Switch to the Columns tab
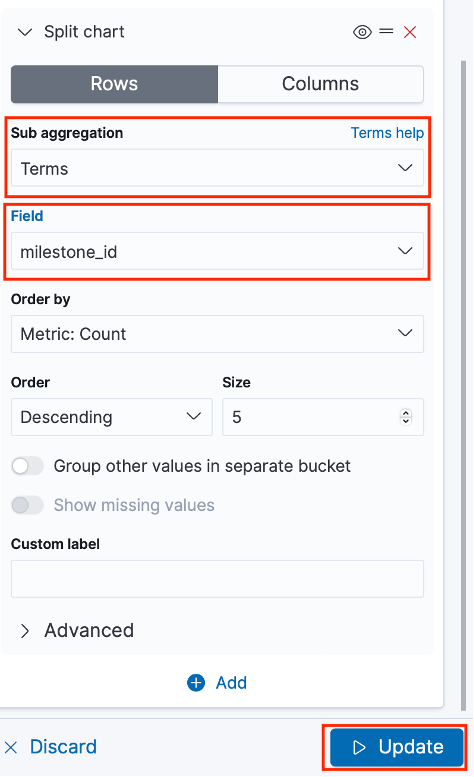Screen dimensions: 474x777 click(x=320, y=84)
